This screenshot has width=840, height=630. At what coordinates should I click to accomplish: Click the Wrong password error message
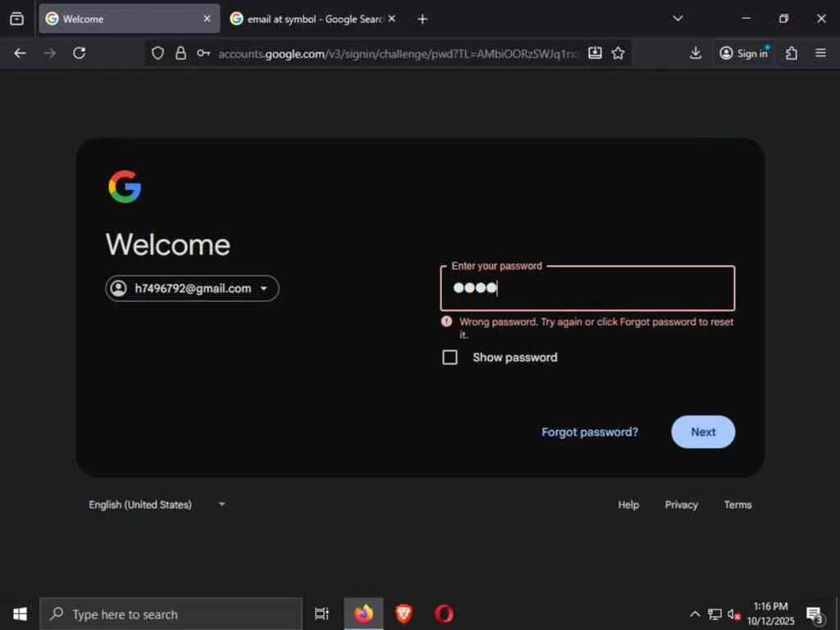[596, 328]
